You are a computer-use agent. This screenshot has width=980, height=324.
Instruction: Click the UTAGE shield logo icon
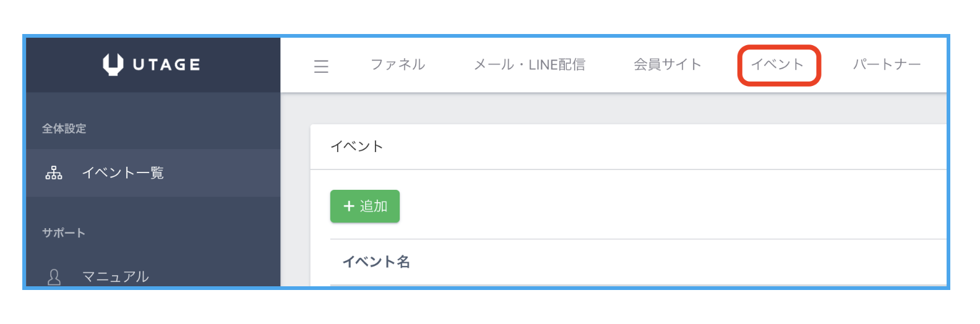click(x=113, y=64)
